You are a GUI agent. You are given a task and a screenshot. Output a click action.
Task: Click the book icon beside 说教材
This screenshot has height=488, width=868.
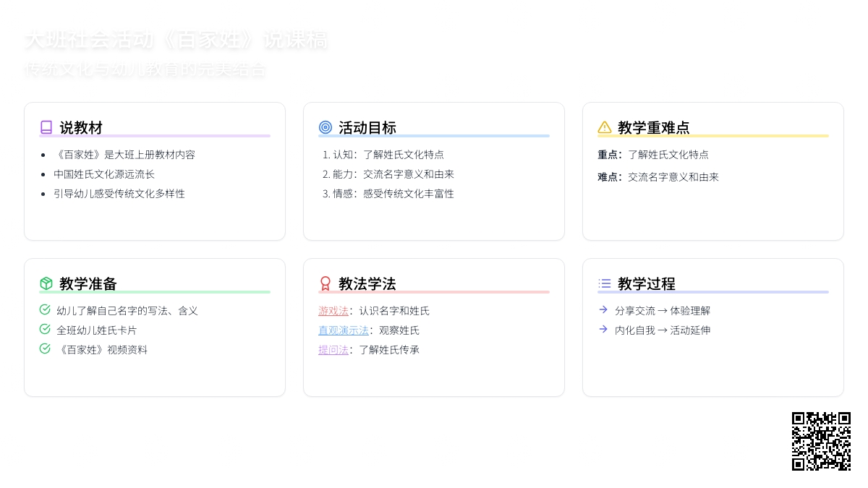[x=46, y=127]
